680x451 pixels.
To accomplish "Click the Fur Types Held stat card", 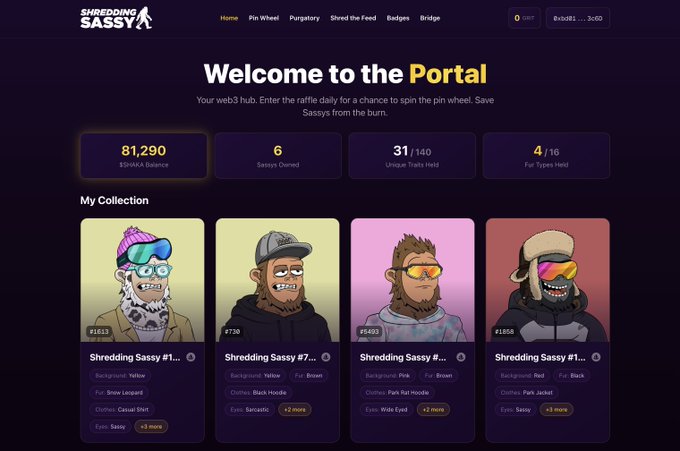I will [x=546, y=156].
